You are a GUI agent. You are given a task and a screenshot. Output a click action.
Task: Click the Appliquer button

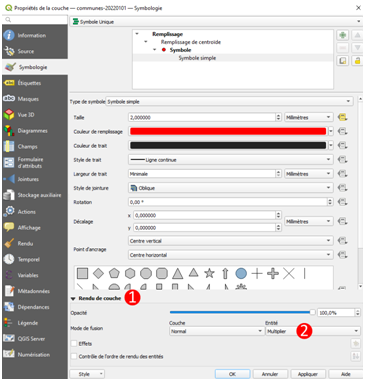[x=308, y=374]
